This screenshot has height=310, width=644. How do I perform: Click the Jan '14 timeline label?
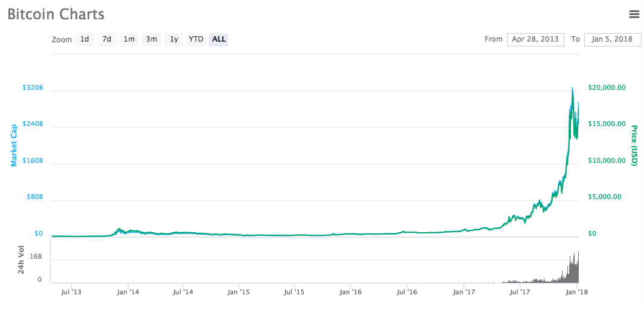127,293
